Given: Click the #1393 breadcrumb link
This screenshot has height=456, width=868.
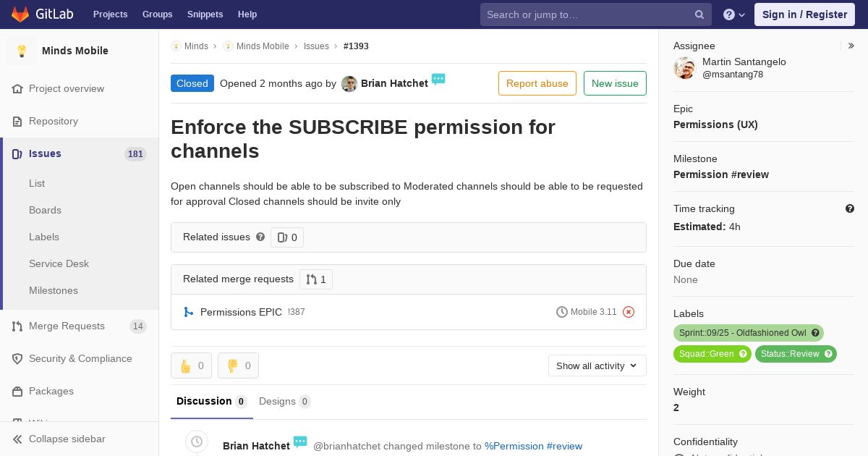Looking at the screenshot, I should point(356,46).
